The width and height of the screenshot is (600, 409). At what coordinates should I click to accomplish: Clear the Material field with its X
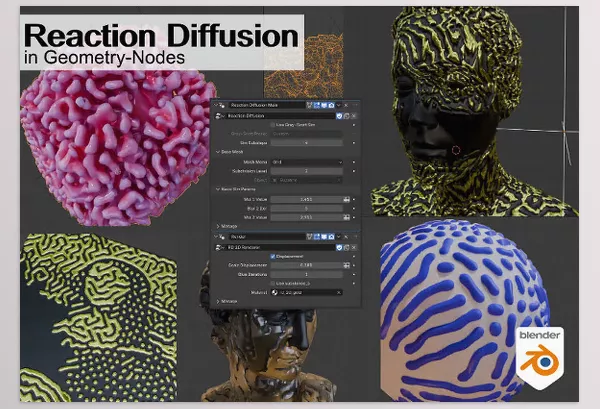tap(339, 292)
